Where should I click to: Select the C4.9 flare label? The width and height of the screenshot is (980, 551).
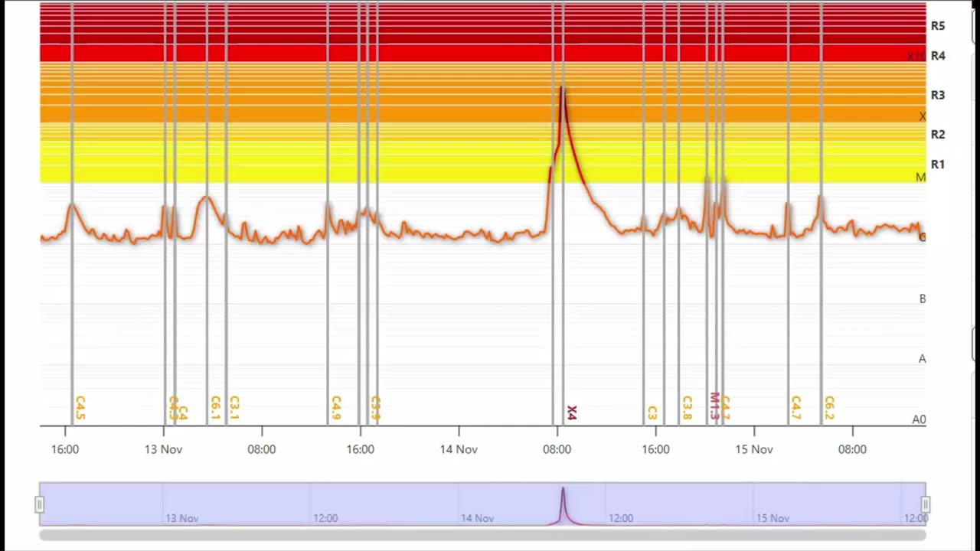335,408
